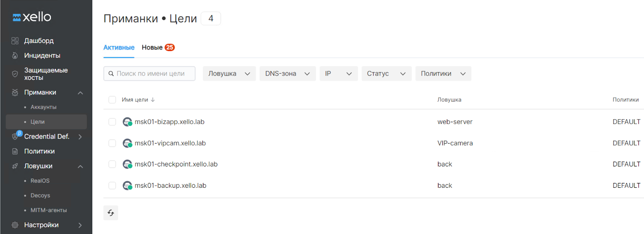The height and width of the screenshot is (234, 644).
Task: Focus the target name search field
Action: coord(153,74)
